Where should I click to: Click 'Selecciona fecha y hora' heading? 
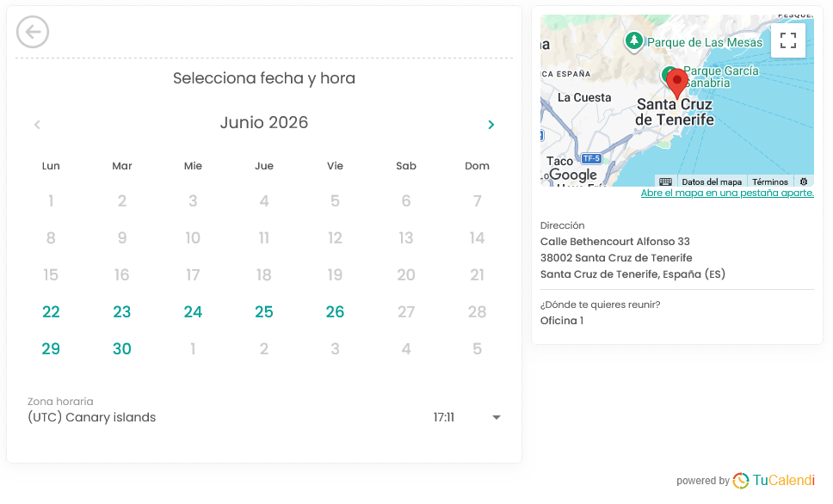tap(264, 78)
